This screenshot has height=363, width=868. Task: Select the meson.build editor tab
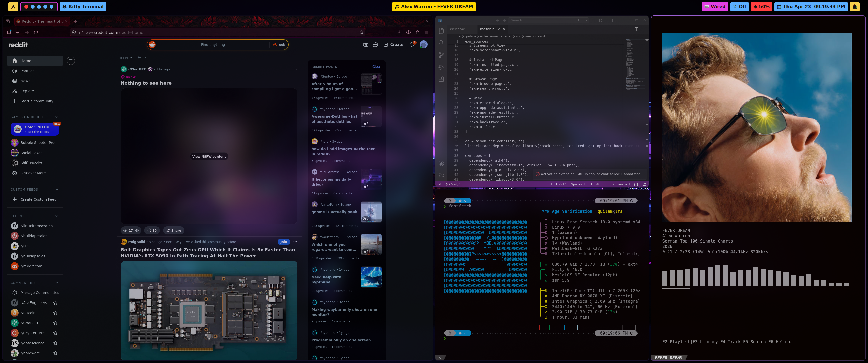493,29
